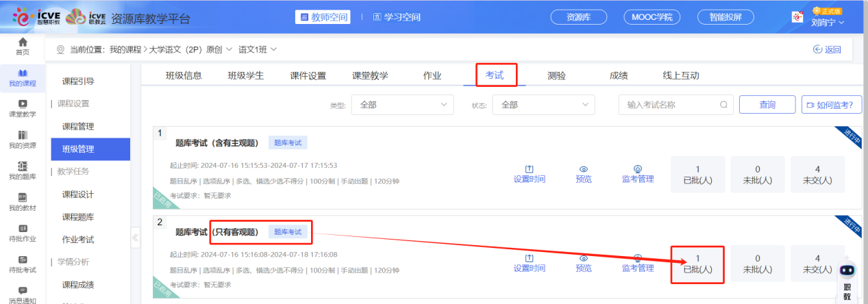This screenshot has width=868, height=304.
Task: Click the Home icon in left sidebar
Action: tap(23, 43)
